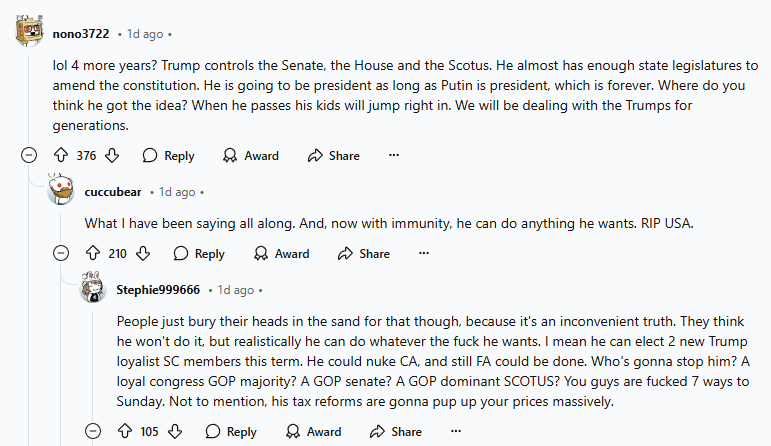Reply to nono3722's comment
This screenshot has height=446, width=771.
pyautogui.click(x=168, y=156)
